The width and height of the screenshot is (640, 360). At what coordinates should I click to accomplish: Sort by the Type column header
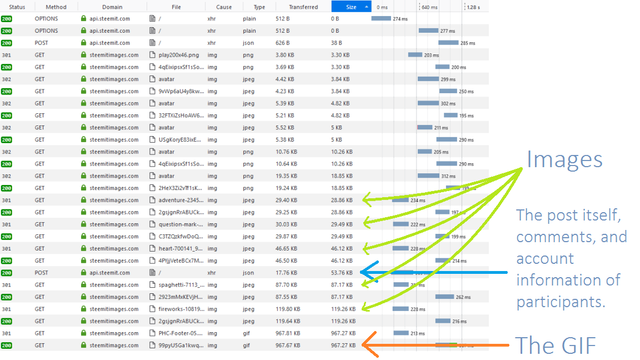point(259,7)
